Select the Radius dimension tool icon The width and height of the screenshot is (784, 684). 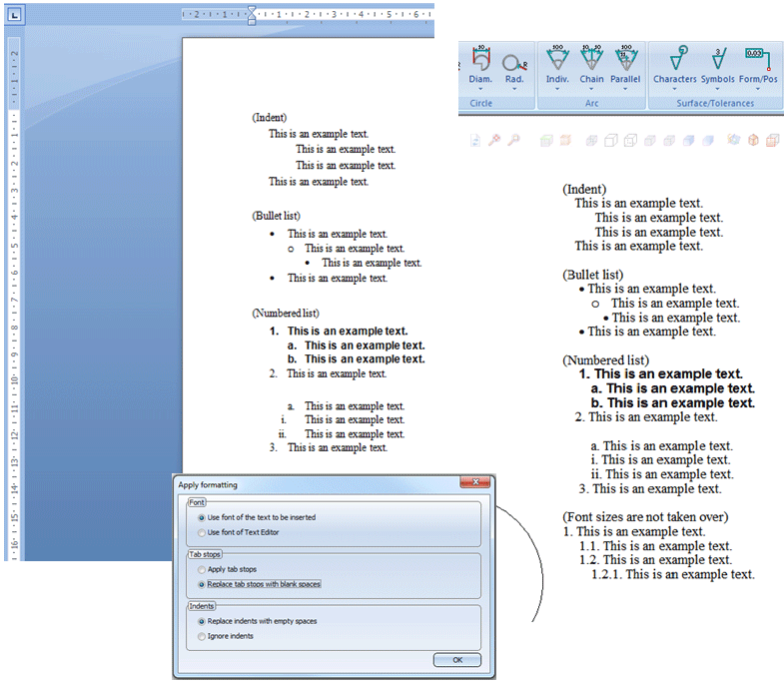(x=514, y=63)
